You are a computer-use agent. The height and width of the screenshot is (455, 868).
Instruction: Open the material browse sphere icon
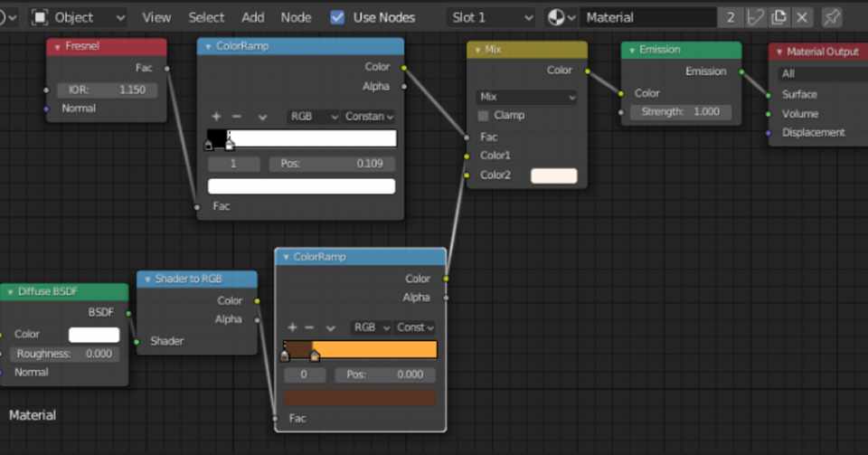561,18
